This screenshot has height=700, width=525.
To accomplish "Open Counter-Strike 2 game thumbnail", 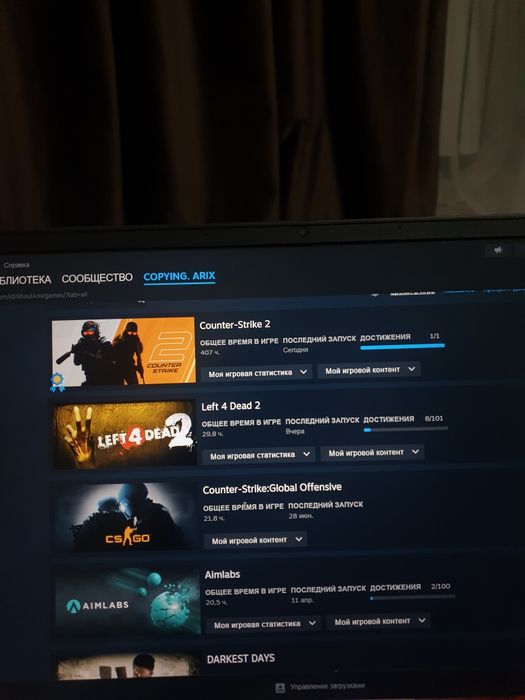I will 124,351.
